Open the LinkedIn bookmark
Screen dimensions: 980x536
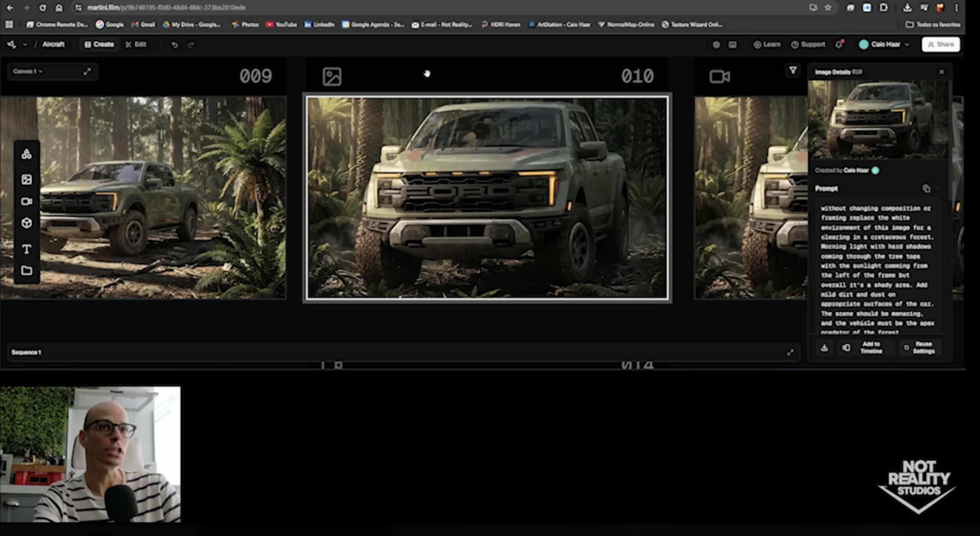click(x=319, y=24)
